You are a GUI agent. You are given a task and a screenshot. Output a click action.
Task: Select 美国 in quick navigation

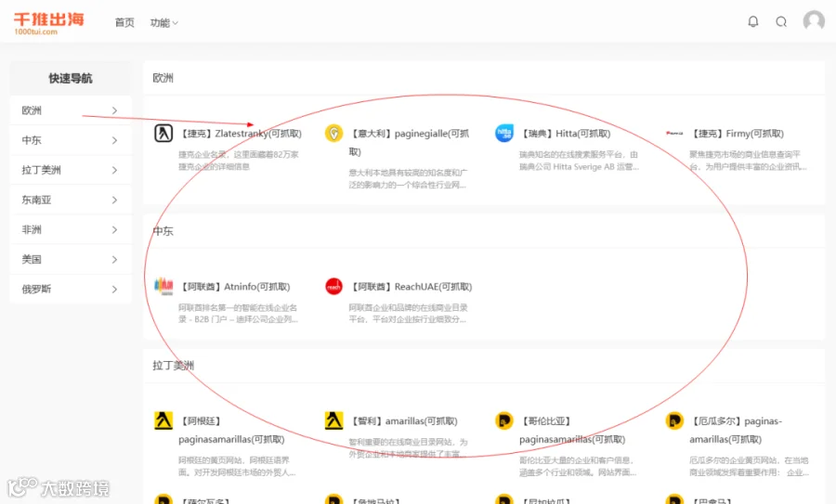71,260
